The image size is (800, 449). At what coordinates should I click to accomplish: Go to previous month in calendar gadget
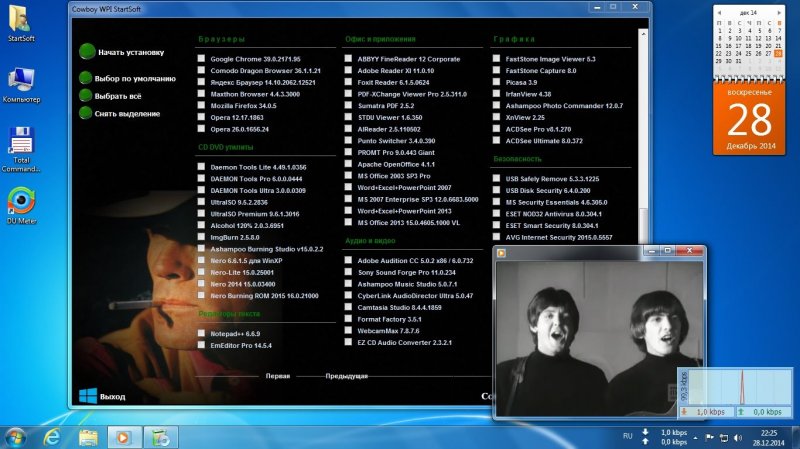tap(719, 12)
